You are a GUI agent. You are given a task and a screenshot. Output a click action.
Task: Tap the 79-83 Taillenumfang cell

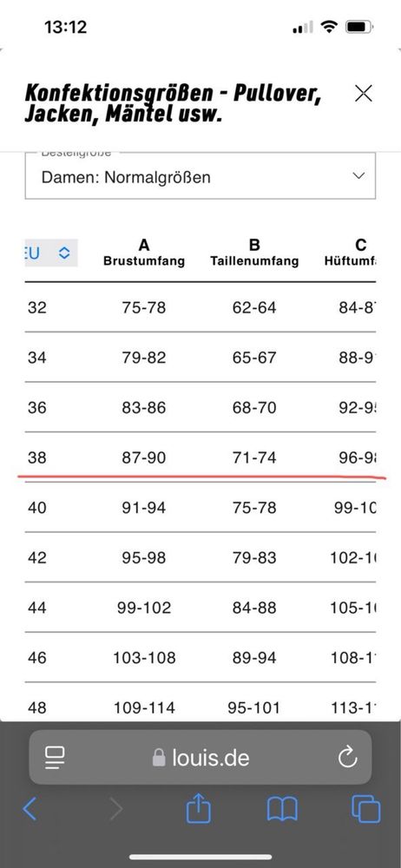click(254, 557)
